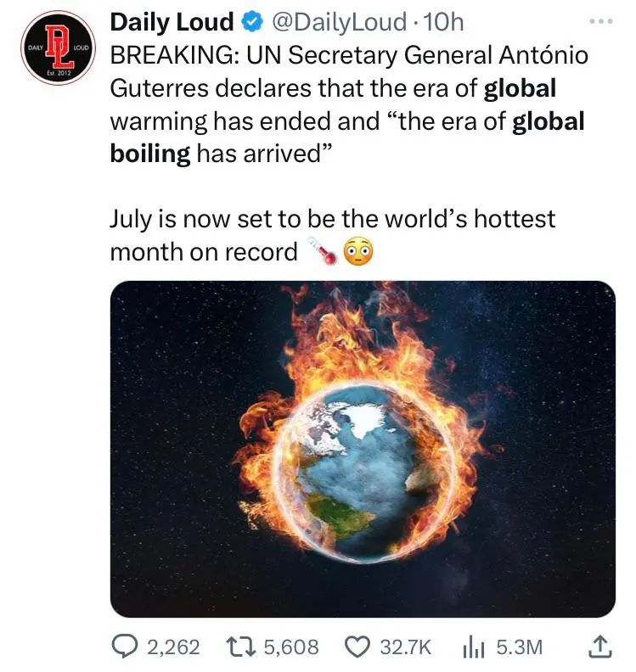Click the reply speech bubble icon
This screenshot has height=672, width=636.
coord(125,647)
